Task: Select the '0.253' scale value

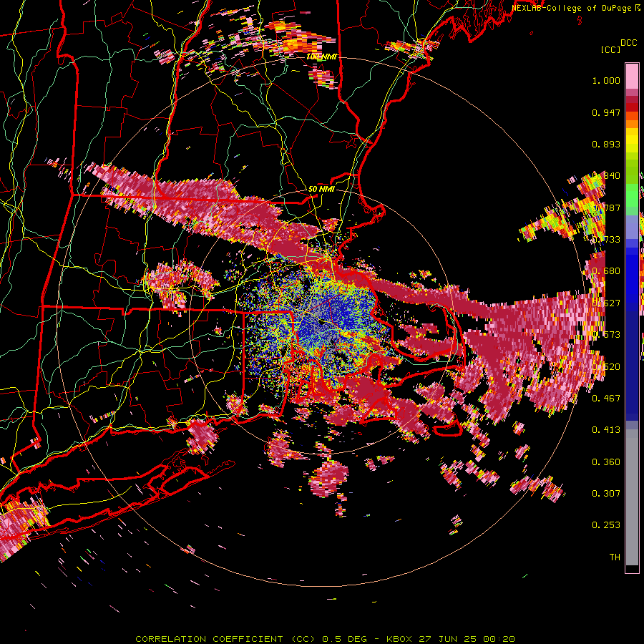Action: (606, 525)
